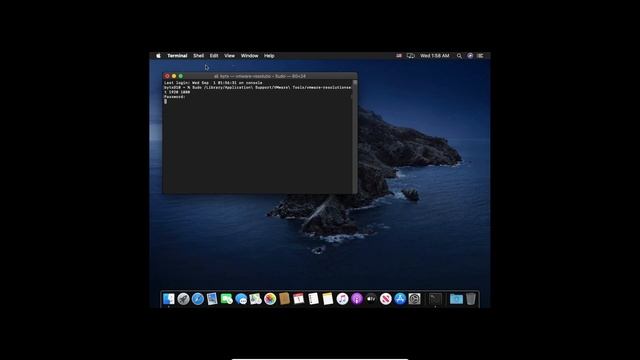
Task: Open screen mirroring display menu icon
Action: coord(410,56)
